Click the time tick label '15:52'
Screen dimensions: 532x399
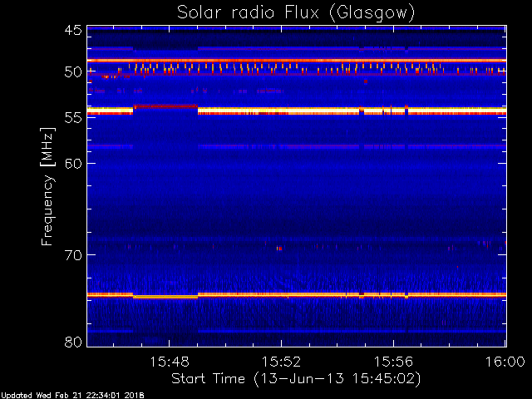281,362
